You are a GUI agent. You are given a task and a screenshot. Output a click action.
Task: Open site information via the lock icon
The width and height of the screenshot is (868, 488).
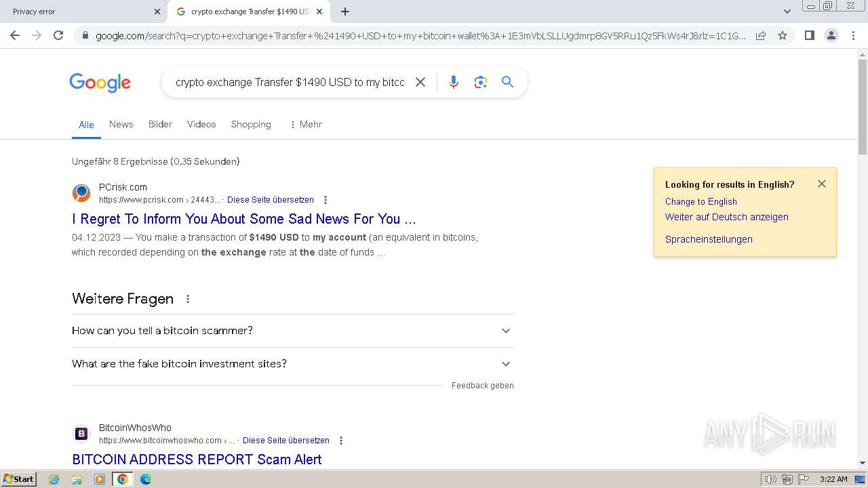tap(85, 36)
